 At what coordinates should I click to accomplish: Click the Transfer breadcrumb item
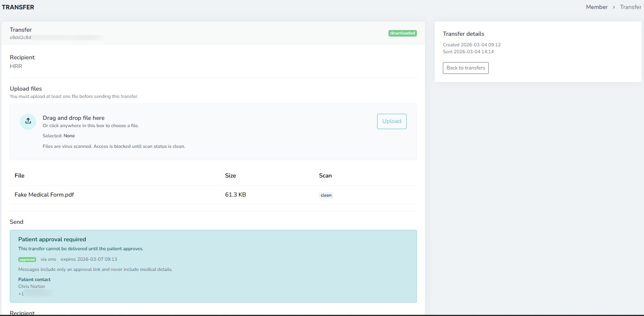coord(631,7)
